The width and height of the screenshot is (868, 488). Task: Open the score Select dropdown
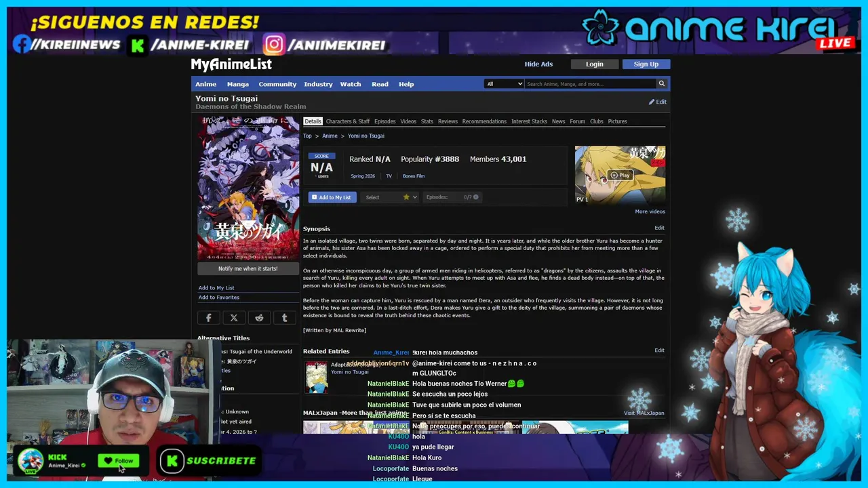coord(389,197)
